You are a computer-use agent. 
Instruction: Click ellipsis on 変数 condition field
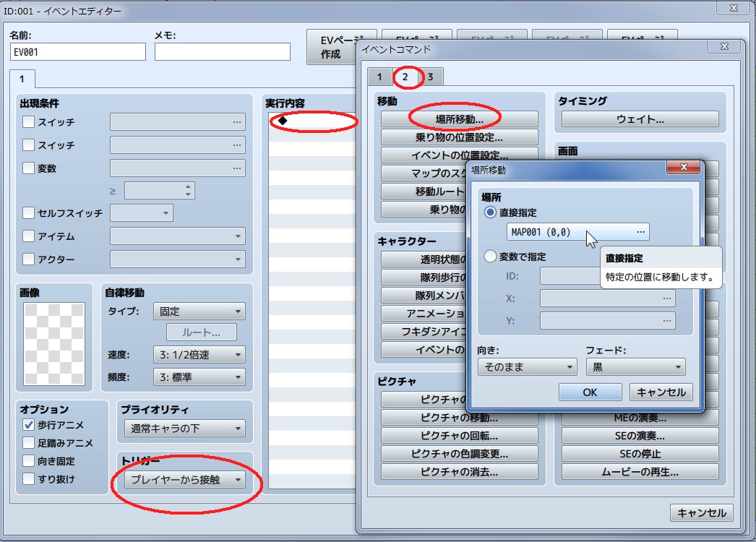pos(237,168)
